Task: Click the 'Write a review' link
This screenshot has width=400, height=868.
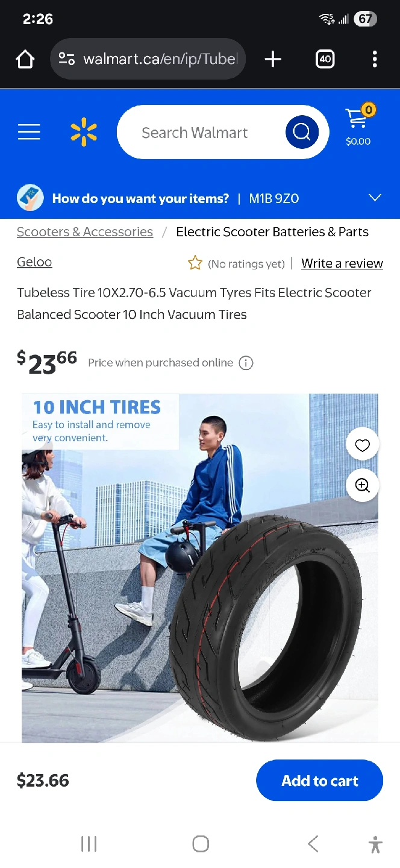Action: (x=342, y=263)
